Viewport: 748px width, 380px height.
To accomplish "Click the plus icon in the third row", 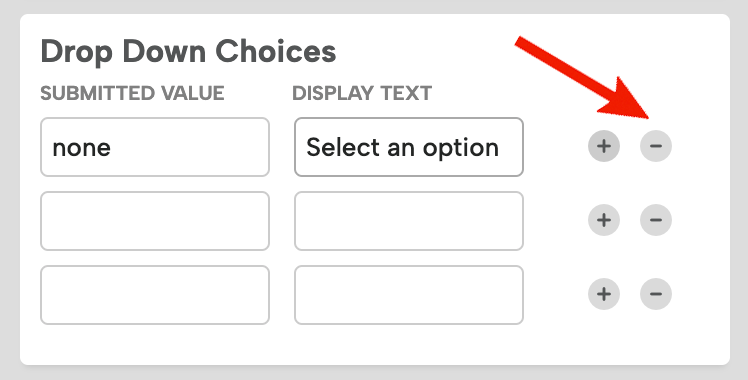I will click(603, 294).
